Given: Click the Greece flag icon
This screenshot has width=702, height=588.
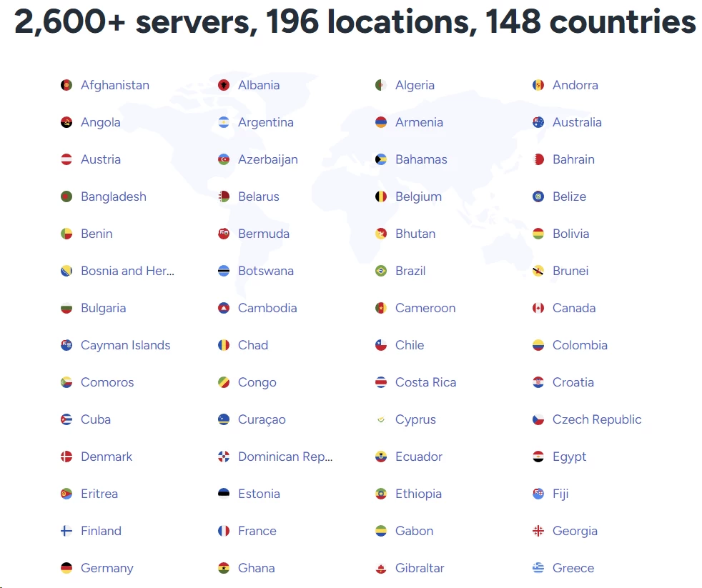Looking at the screenshot, I should (538, 568).
